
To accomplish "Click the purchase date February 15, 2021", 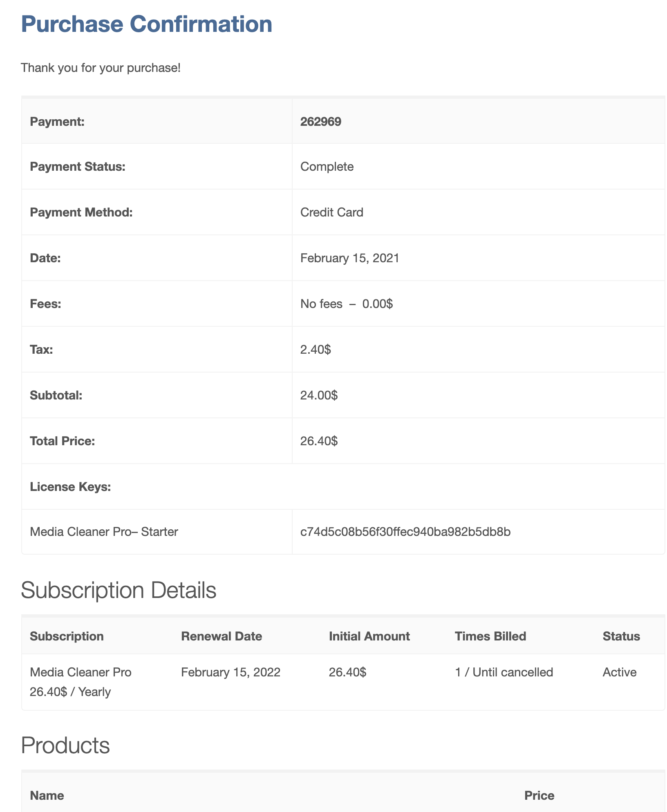I will point(350,258).
